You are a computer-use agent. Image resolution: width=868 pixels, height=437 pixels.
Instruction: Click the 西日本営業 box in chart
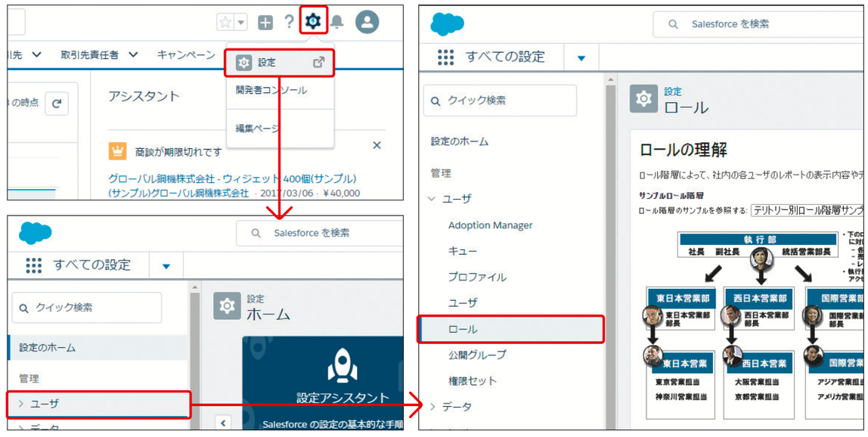(759, 384)
